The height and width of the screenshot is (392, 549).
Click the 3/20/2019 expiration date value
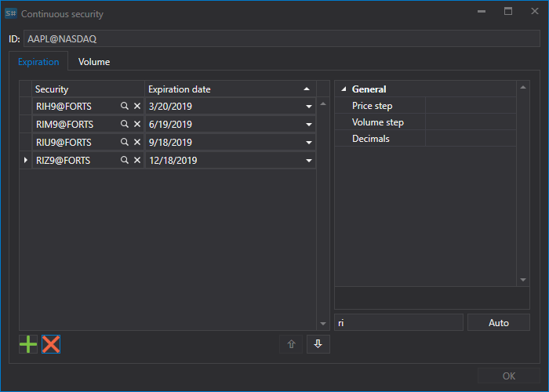(x=170, y=107)
